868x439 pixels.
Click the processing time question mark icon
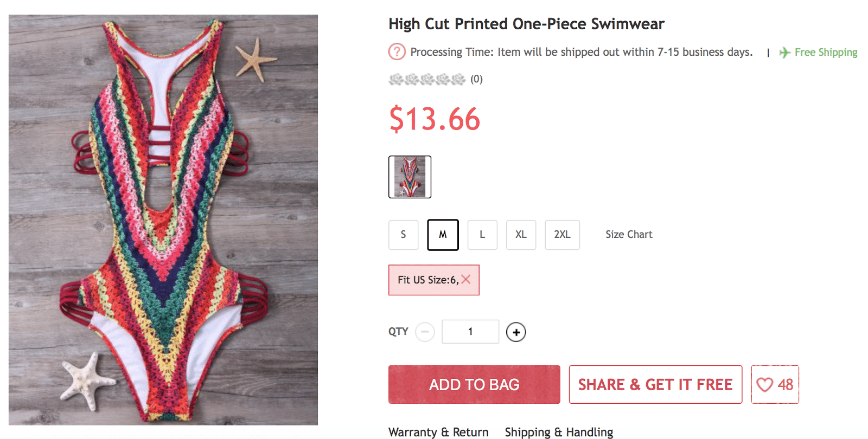(397, 52)
